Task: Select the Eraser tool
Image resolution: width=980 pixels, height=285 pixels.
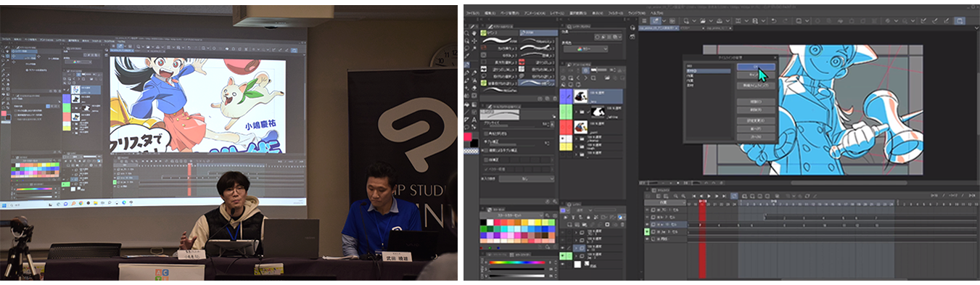Action: [x=474, y=88]
